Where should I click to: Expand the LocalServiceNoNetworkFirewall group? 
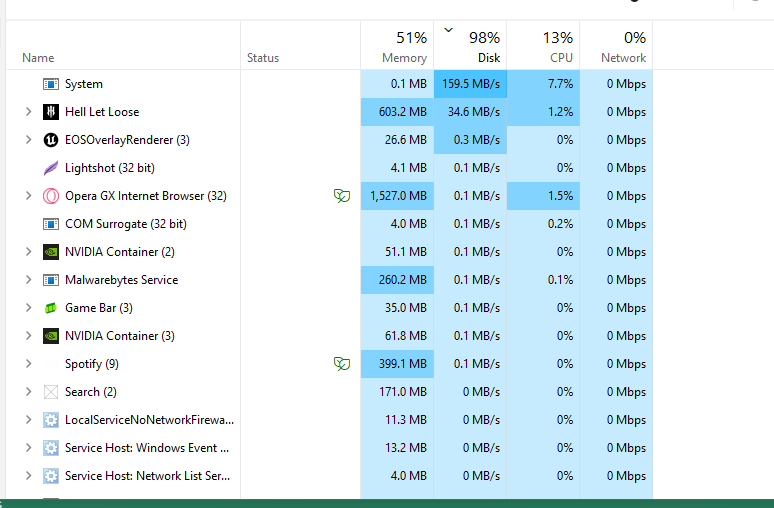point(29,420)
